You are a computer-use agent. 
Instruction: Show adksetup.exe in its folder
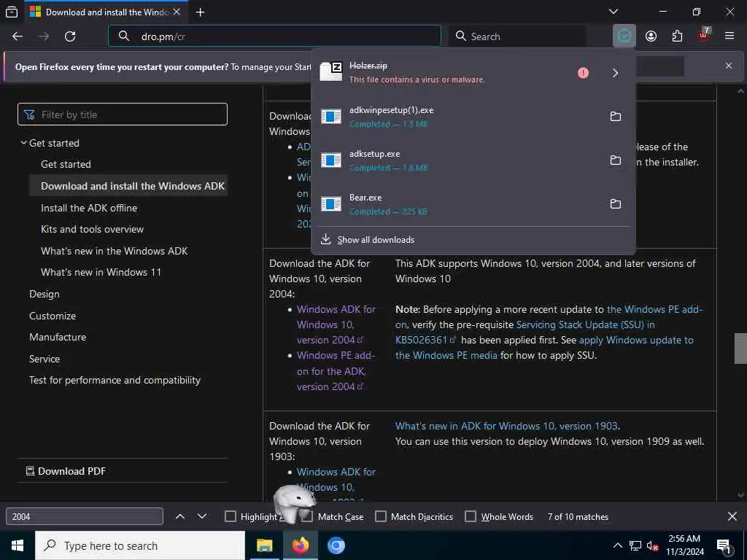(616, 160)
